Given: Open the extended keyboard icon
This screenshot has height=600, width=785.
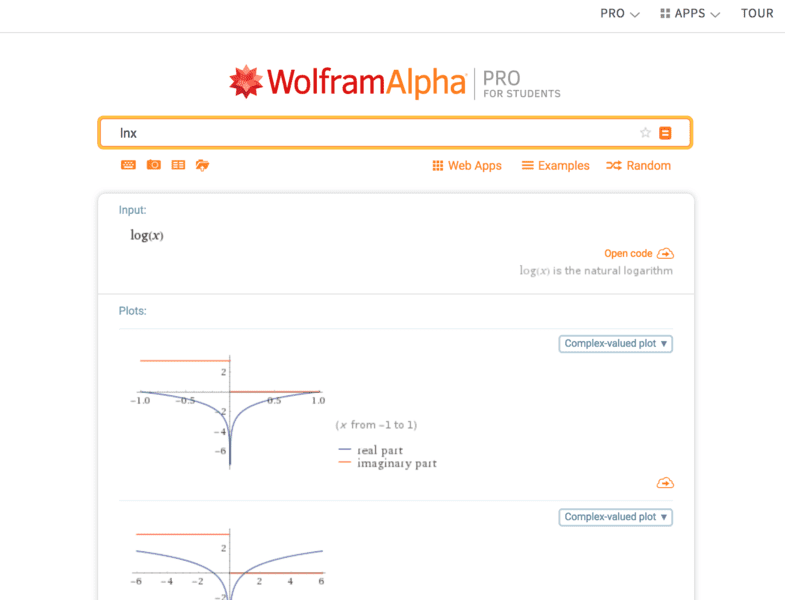Looking at the screenshot, I should [x=128, y=165].
